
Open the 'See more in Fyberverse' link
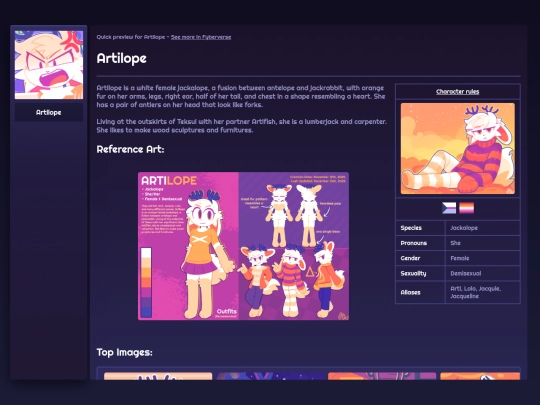coord(201,37)
